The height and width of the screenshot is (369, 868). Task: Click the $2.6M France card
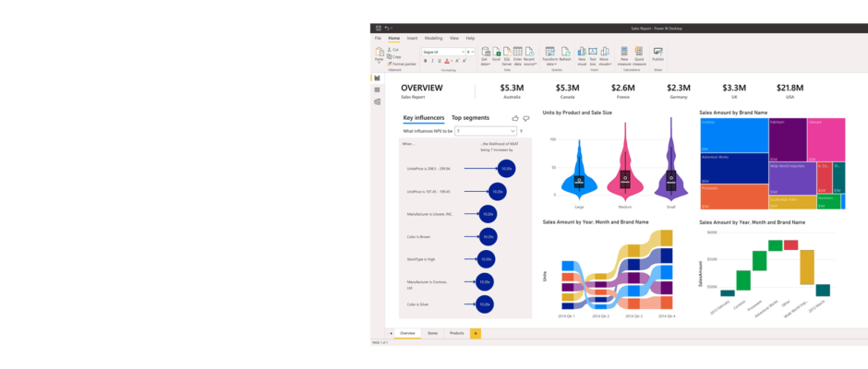622,91
